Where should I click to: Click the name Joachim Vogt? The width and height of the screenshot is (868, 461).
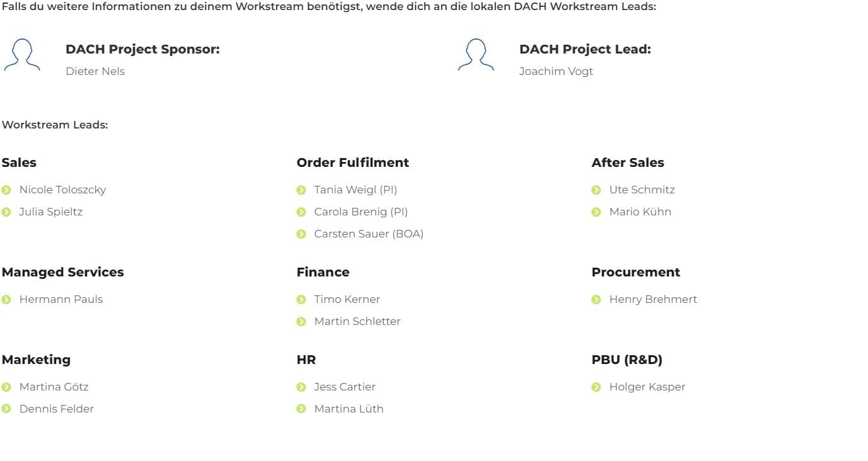[556, 71]
